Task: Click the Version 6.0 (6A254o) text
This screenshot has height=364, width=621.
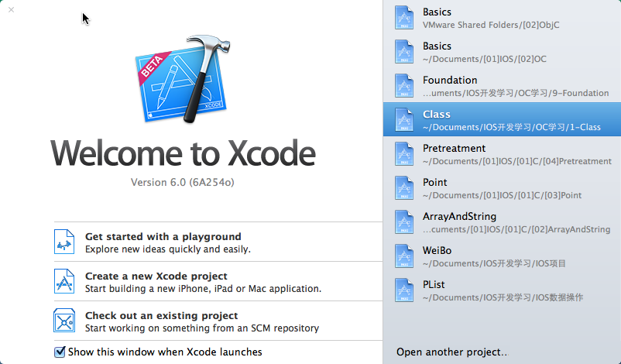Action: (x=183, y=182)
